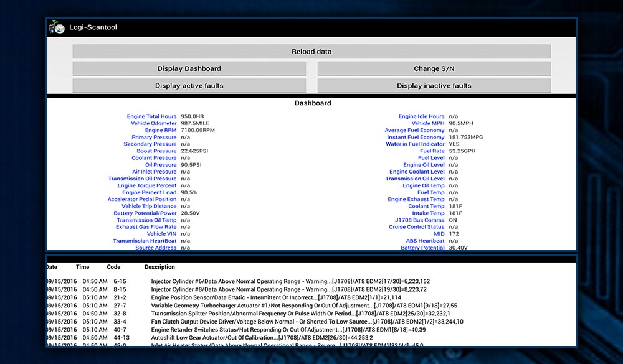This screenshot has height=364, width=623.
Task: Select the Vehicle MPH label
Action: (428, 123)
